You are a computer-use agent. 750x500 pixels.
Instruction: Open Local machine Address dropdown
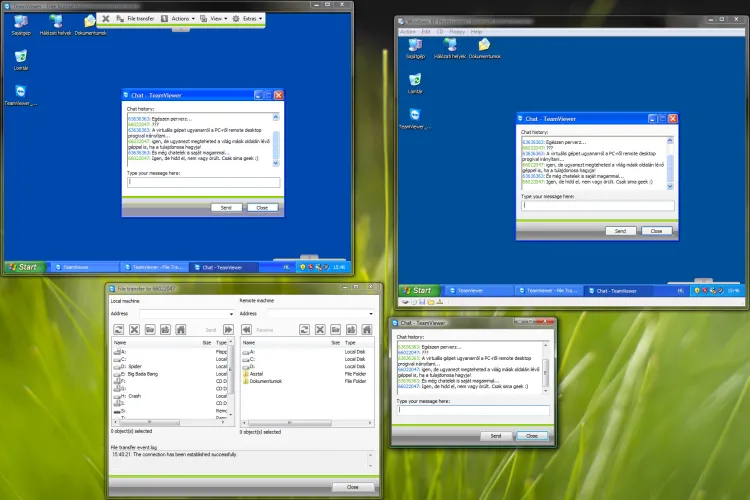[231, 314]
